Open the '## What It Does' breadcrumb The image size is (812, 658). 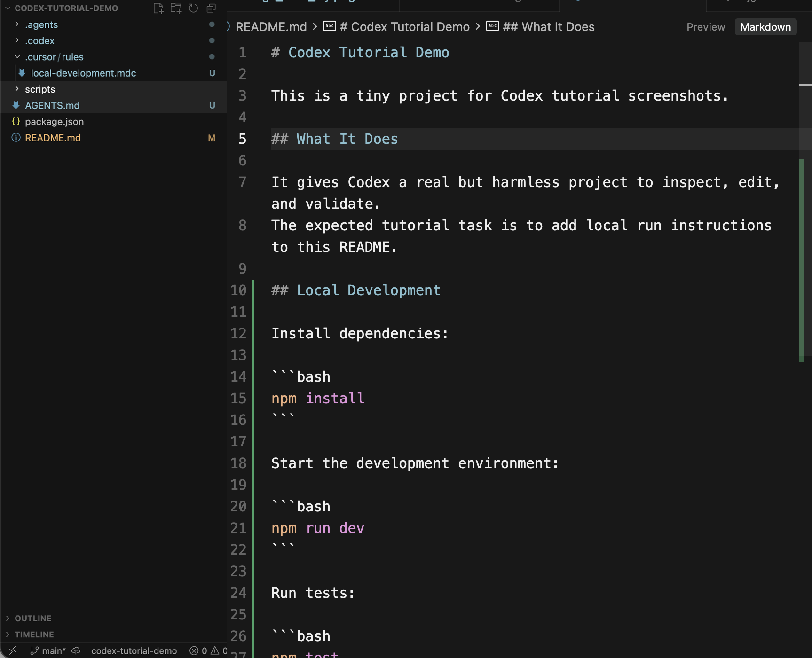[548, 27]
